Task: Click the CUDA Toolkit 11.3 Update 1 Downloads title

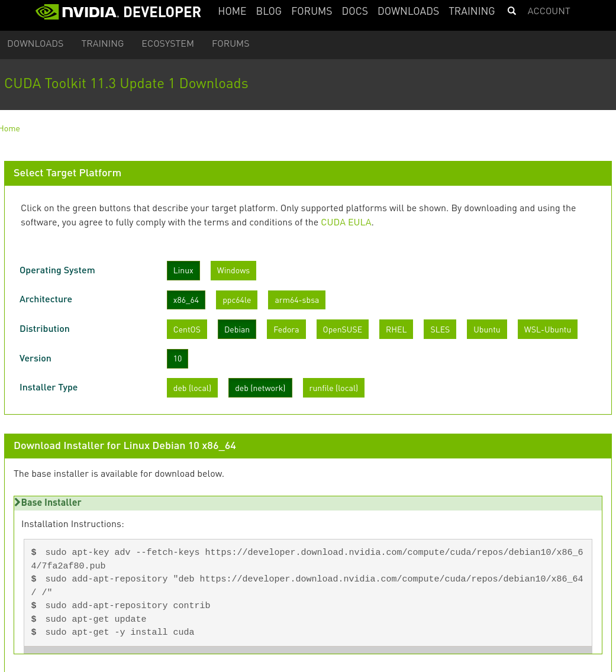Action: coord(126,83)
